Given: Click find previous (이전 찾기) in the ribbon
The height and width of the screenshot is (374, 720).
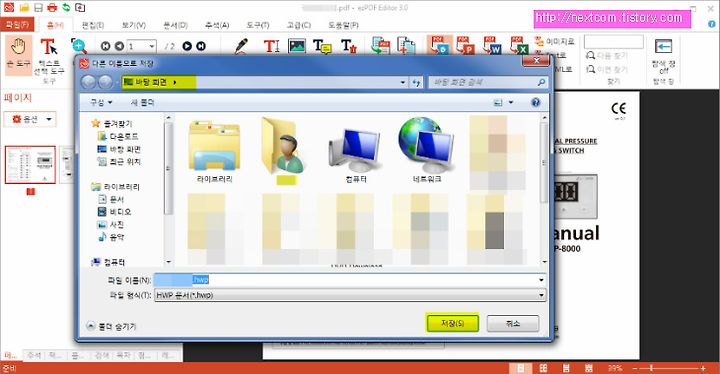Looking at the screenshot, I should (x=607, y=69).
